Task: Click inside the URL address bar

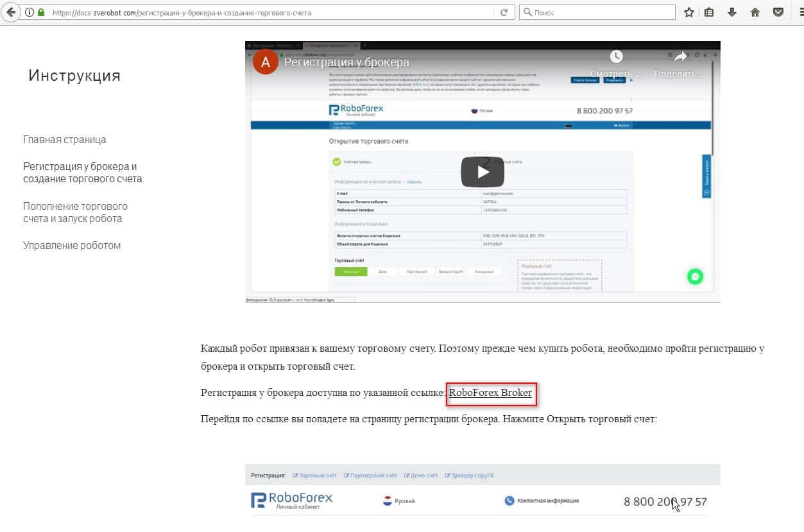Action: (x=269, y=12)
